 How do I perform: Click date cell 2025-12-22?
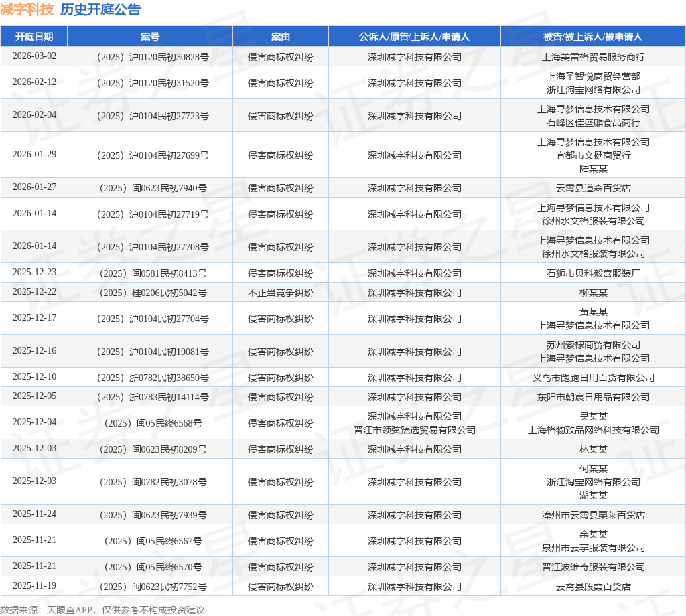point(34,292)
